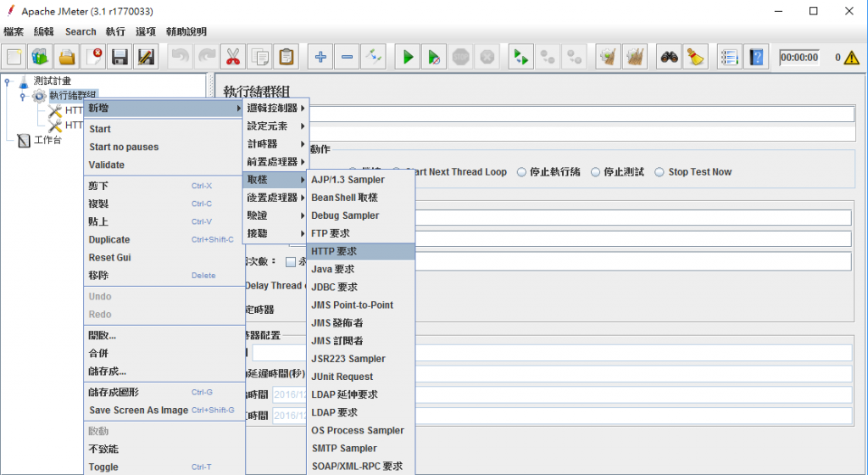Expand the 設定元素 submenu
Image resolution: width=868 pixels, height=475 pixels.
pos(275,126)
